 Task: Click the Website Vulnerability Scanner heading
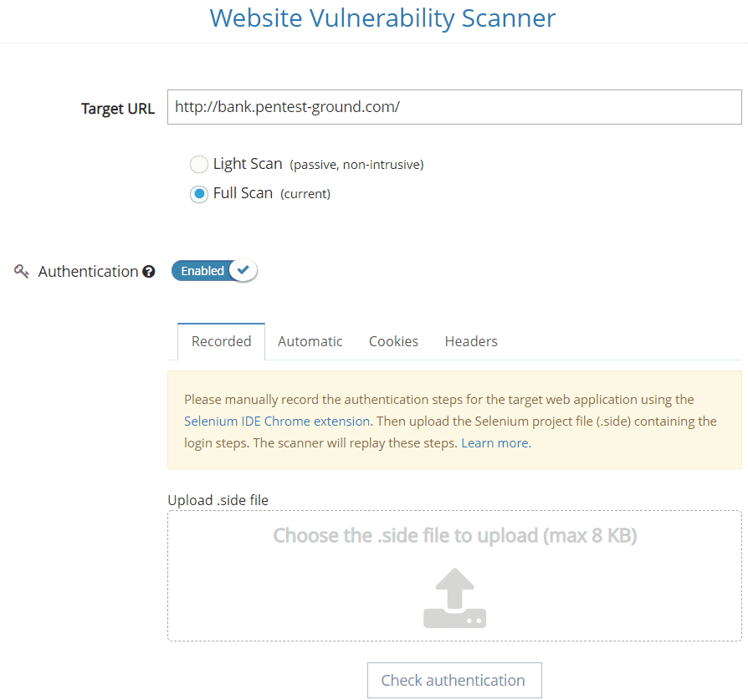pyautogui.click(x=382, y=18)
